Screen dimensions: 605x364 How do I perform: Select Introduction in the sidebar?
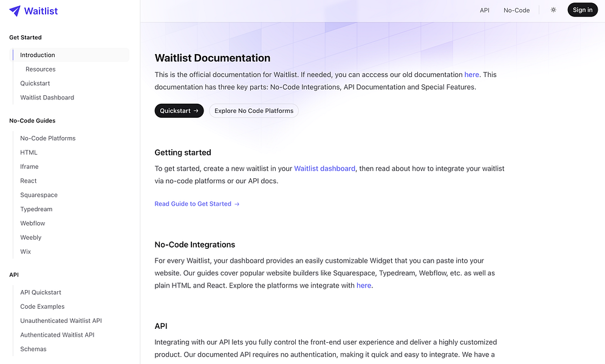click(37, 55)
